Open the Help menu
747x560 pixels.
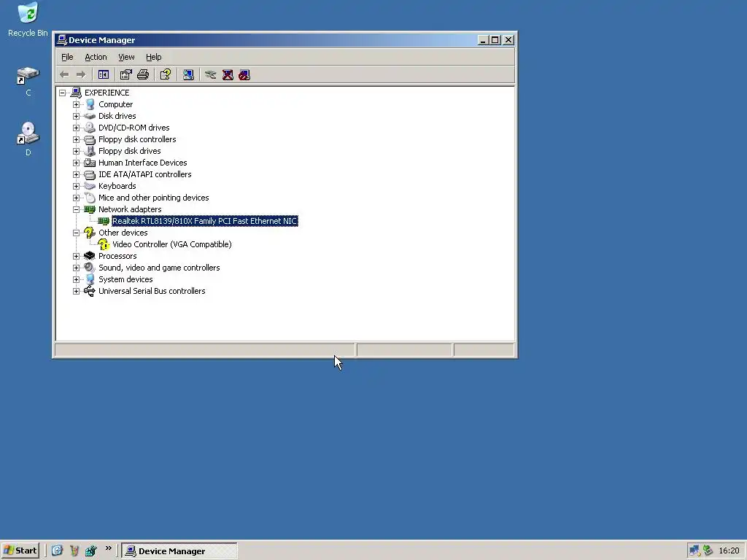coord(153,57)
